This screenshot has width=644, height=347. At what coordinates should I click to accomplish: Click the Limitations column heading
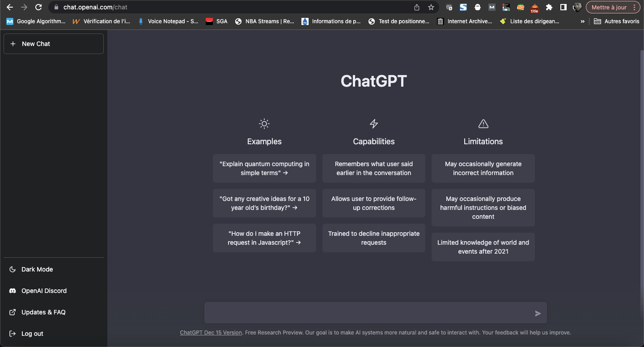483,142
